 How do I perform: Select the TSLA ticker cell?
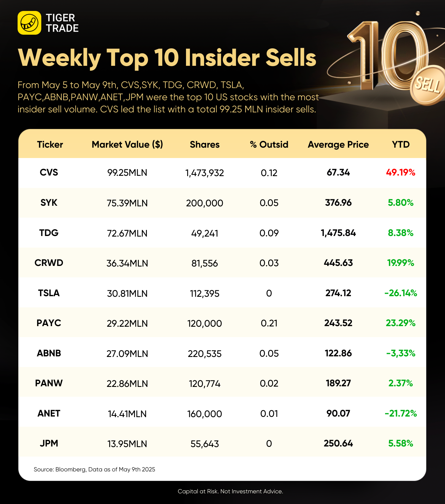click(49, 293)
